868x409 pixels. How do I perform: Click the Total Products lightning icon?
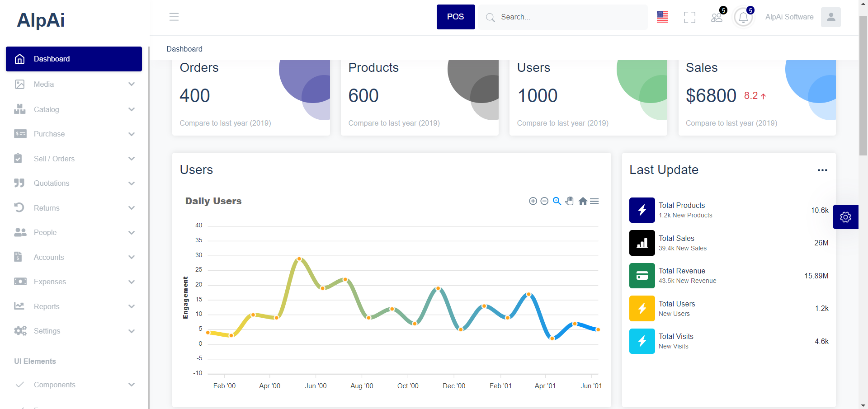[642, 210]
